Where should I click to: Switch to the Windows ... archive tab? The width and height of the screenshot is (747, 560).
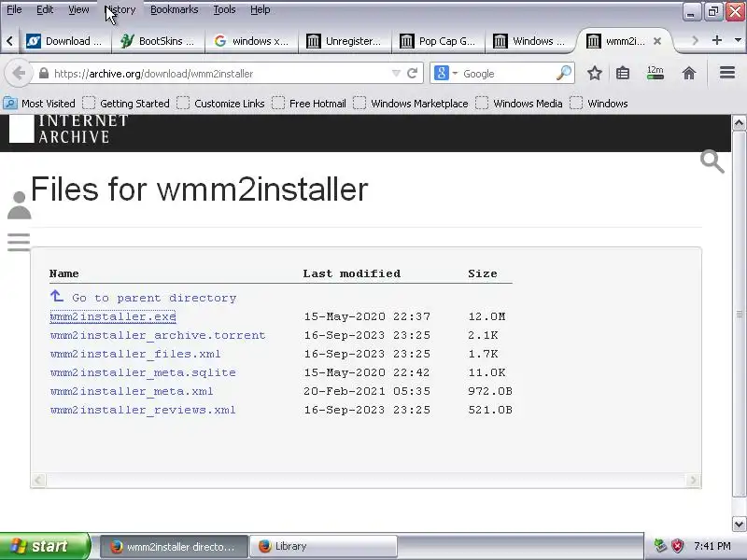pyautogui.click(x=531, y=41)
